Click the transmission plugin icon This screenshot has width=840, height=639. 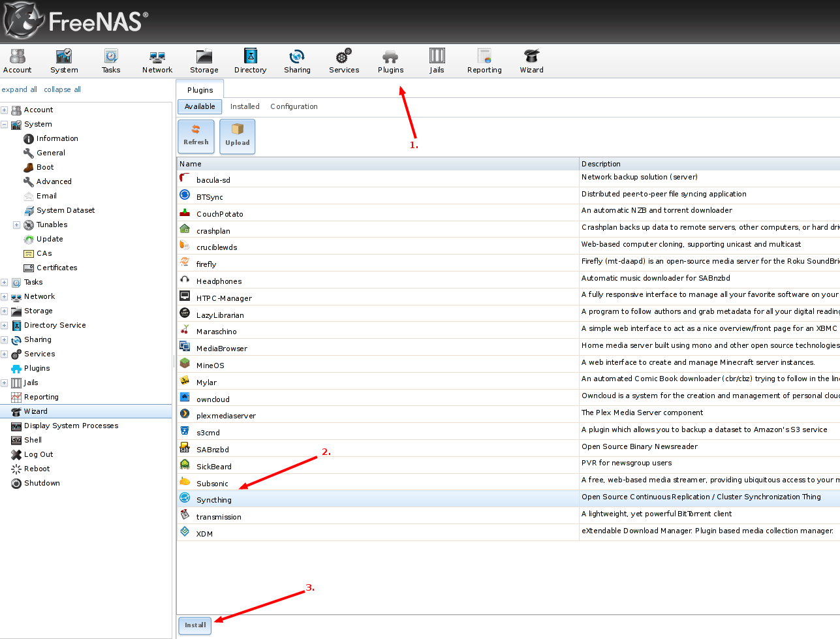tap(185, 515)
